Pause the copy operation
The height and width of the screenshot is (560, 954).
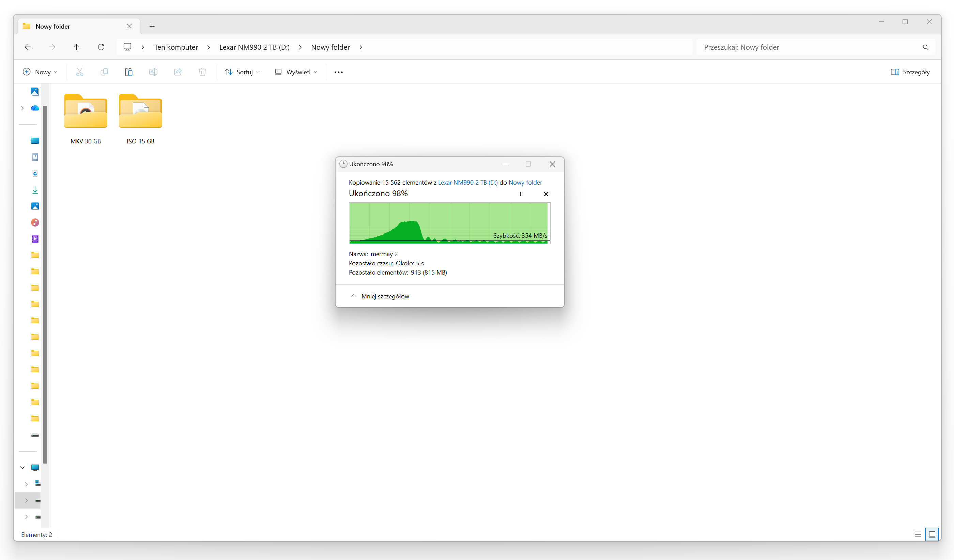[521, 194]
